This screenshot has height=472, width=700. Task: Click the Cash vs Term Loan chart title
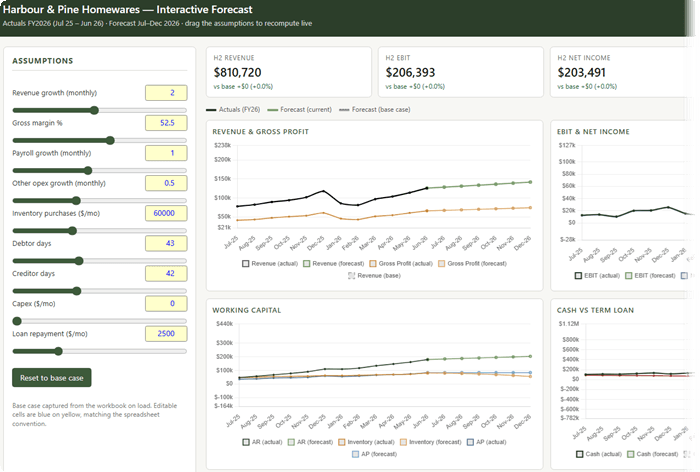pos(595,310)
